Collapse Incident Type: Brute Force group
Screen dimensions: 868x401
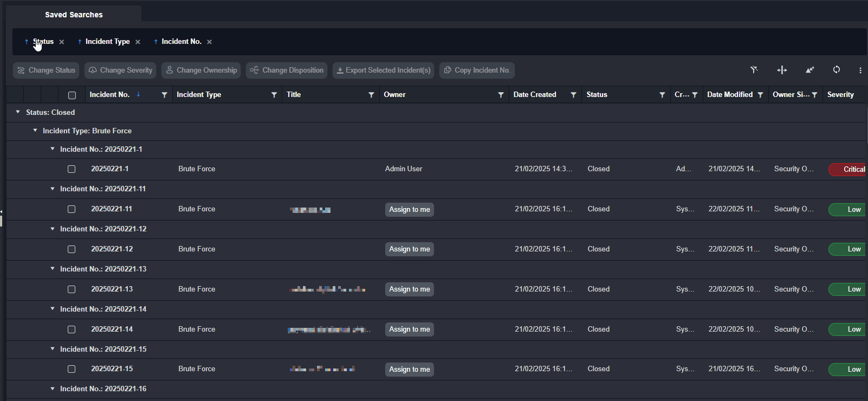point(35,131)
